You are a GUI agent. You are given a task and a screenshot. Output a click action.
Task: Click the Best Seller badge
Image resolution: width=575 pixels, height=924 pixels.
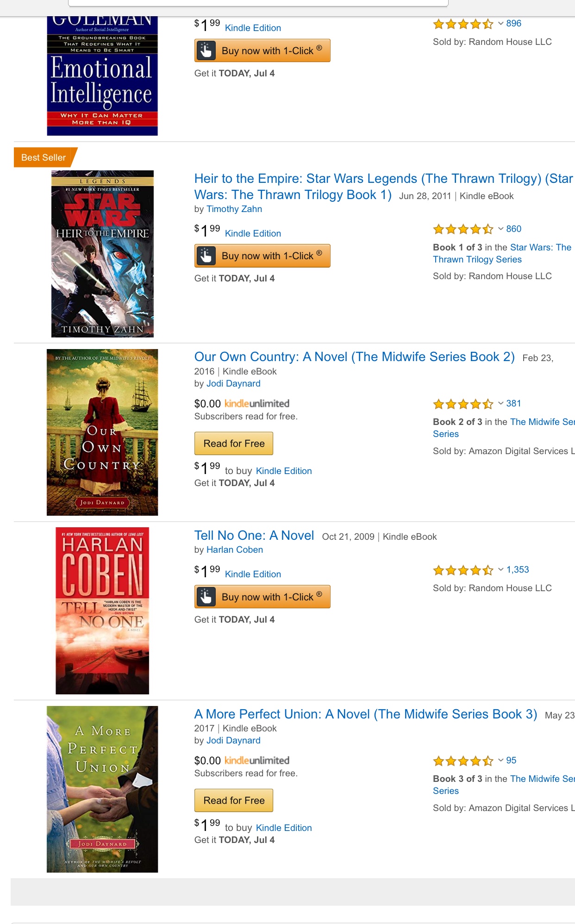pyautogui.click(x=44, y=157)
